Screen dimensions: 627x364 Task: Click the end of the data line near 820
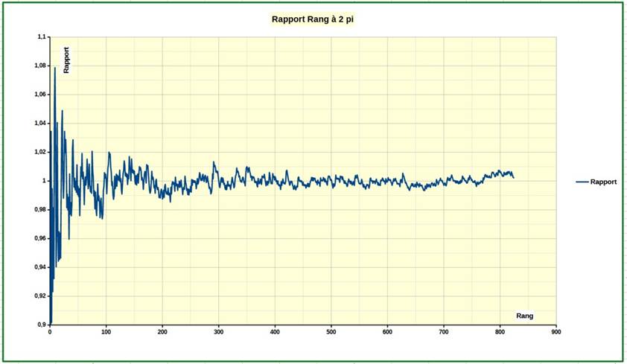(512, 176)
